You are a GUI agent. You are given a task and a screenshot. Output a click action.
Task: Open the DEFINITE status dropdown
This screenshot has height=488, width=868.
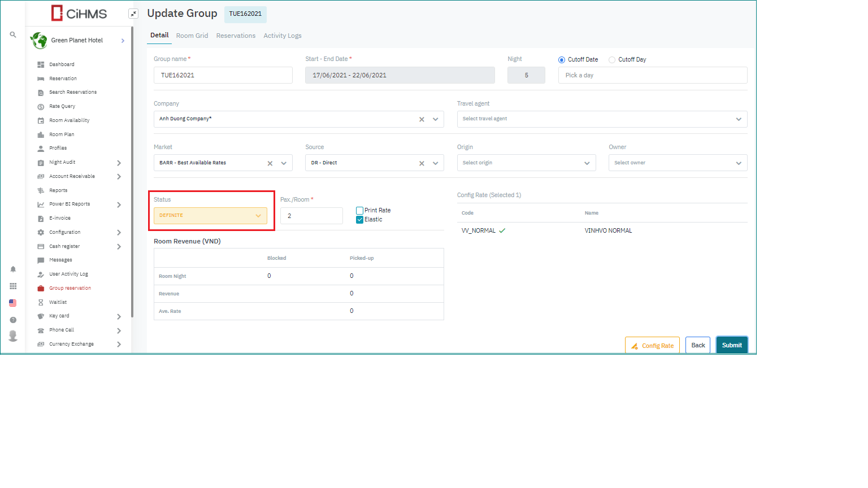click(210, 216)
